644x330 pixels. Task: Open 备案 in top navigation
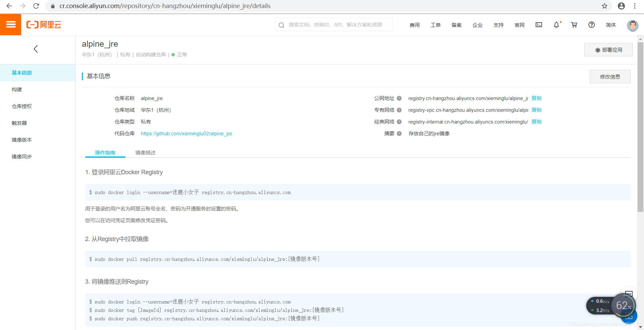[x=457, y=25]
